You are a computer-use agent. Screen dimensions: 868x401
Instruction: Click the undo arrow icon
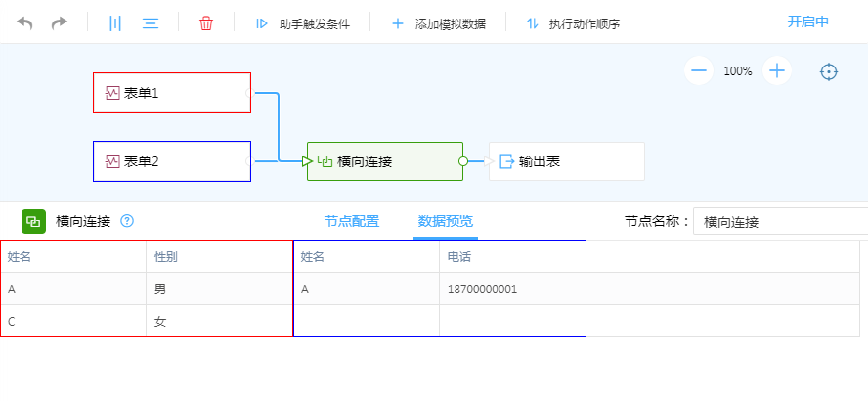point(25,22)
